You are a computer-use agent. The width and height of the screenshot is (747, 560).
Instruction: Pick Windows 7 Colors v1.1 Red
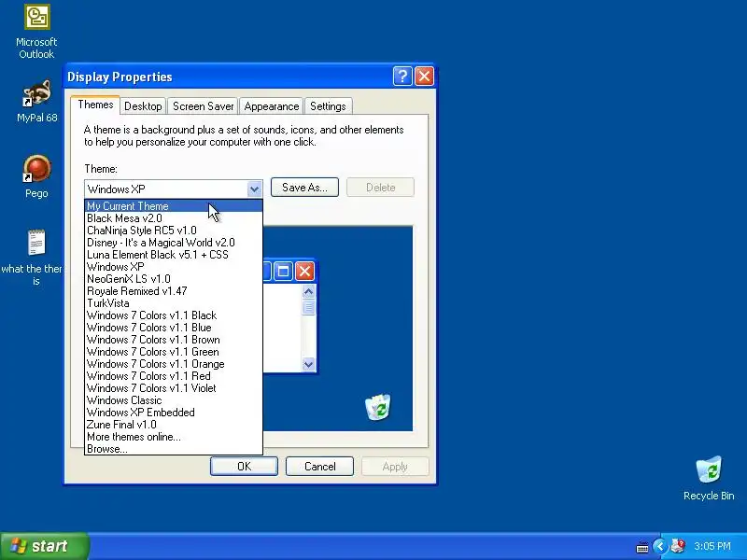point(174,376)
